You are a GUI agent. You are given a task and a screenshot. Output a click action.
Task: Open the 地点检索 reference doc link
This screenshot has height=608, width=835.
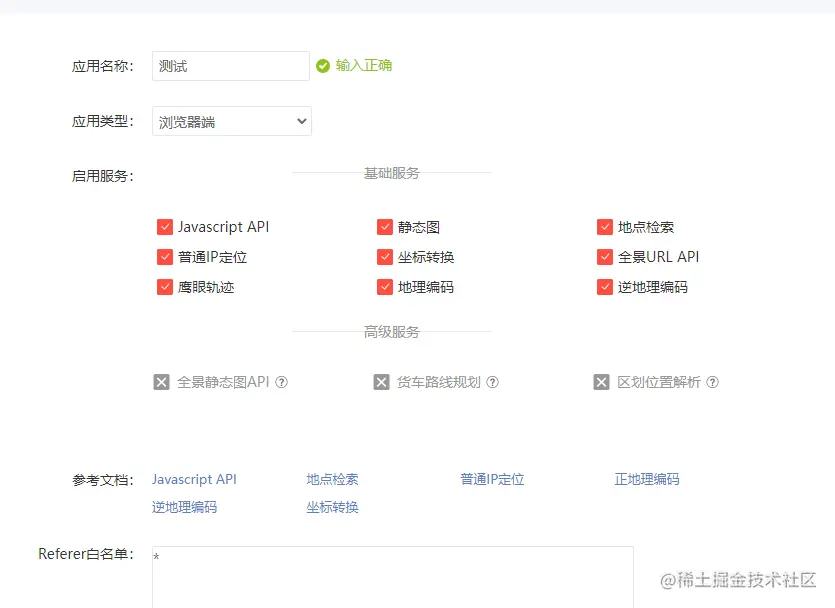point(332,479)
